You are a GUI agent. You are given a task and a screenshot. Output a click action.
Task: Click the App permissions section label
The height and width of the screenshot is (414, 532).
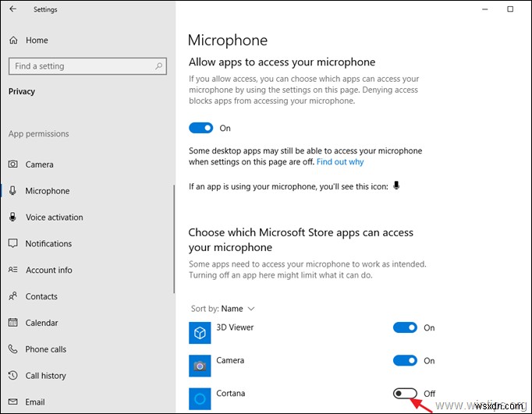(39, 133)
